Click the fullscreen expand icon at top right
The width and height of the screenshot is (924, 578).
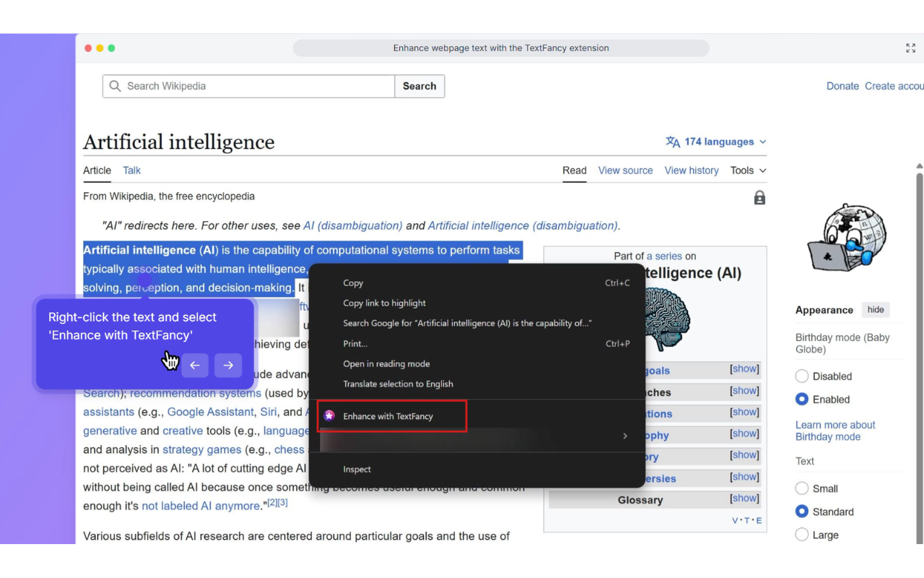pos(910,48)
